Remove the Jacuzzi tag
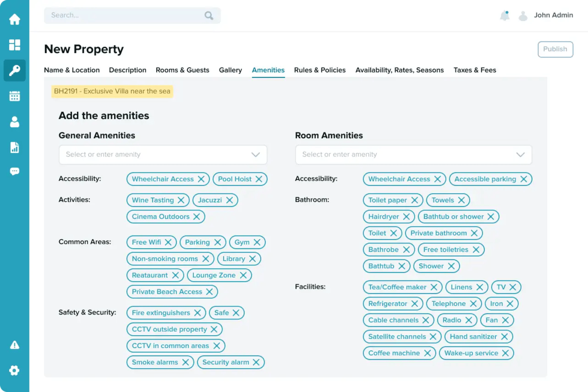The image size is (588, 392). [229, 200]
